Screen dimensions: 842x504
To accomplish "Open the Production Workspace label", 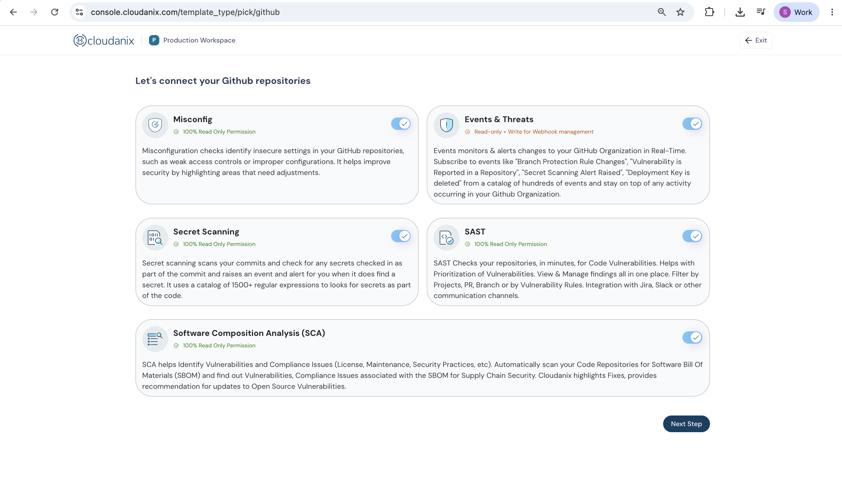I will click(x=199, y=40).
